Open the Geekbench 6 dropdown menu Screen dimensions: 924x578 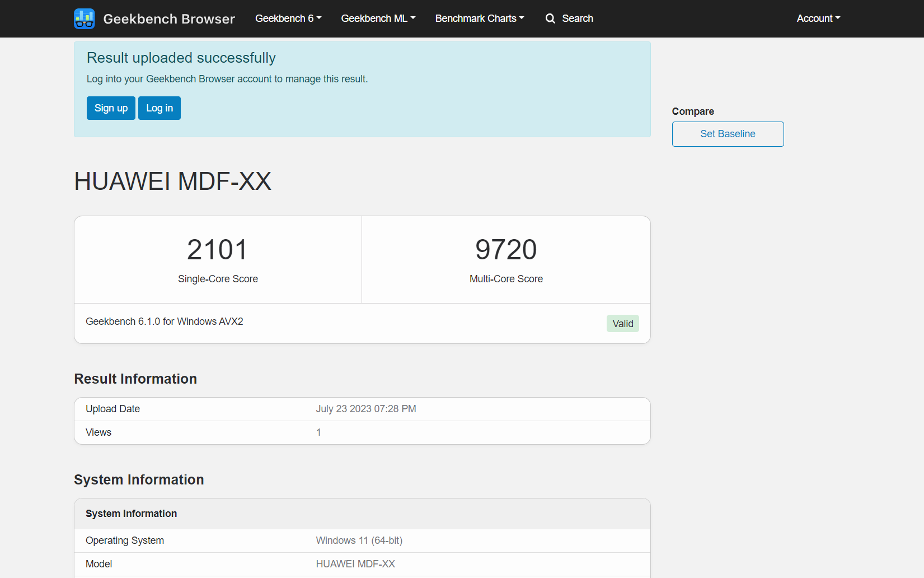click(x=288, y=18)
